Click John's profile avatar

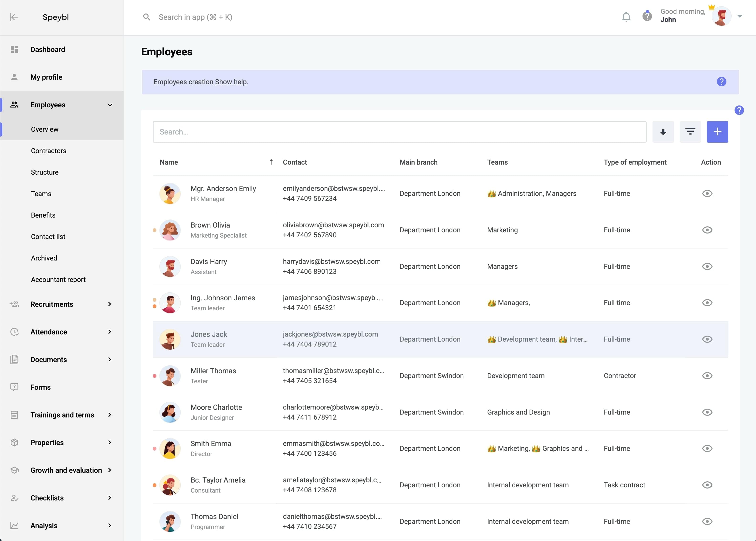coord(721,16)
